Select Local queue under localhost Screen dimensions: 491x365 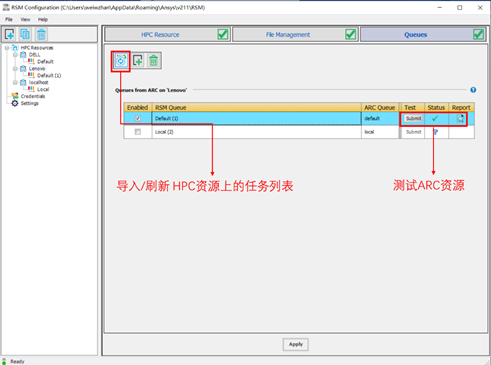(43, 89)
